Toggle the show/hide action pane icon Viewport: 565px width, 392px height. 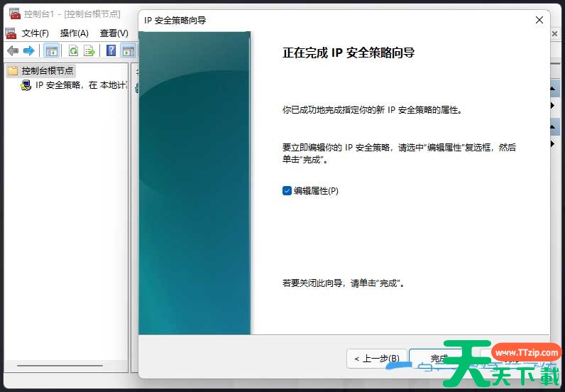[128, 51]
